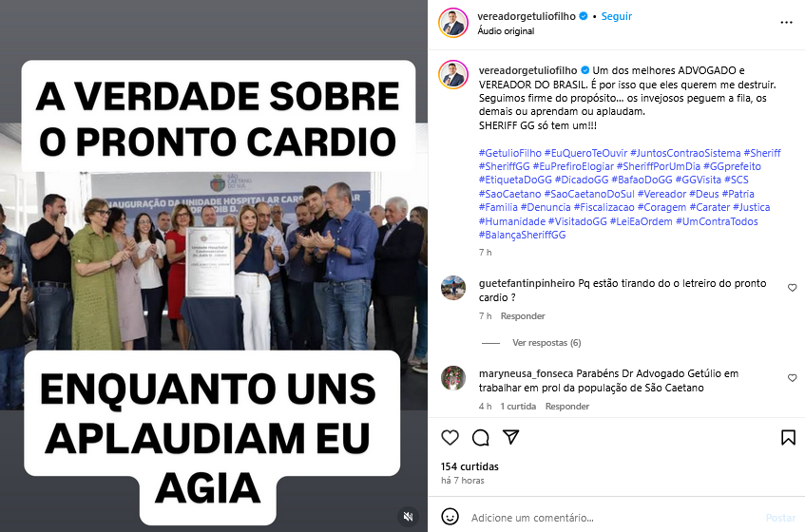Open guetefantinpinheiro's profile avatar
Viewport: 805px width, 532px height.
452,288
